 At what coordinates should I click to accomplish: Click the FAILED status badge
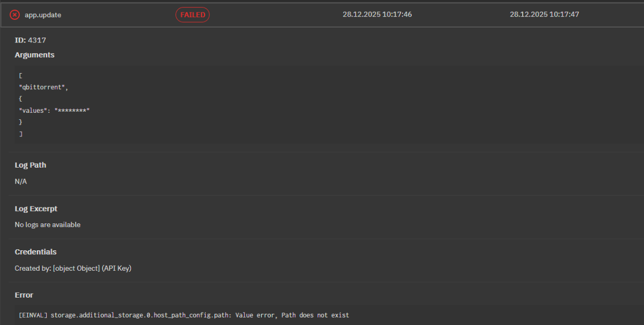pyautogui.click(x=193, y=15)
